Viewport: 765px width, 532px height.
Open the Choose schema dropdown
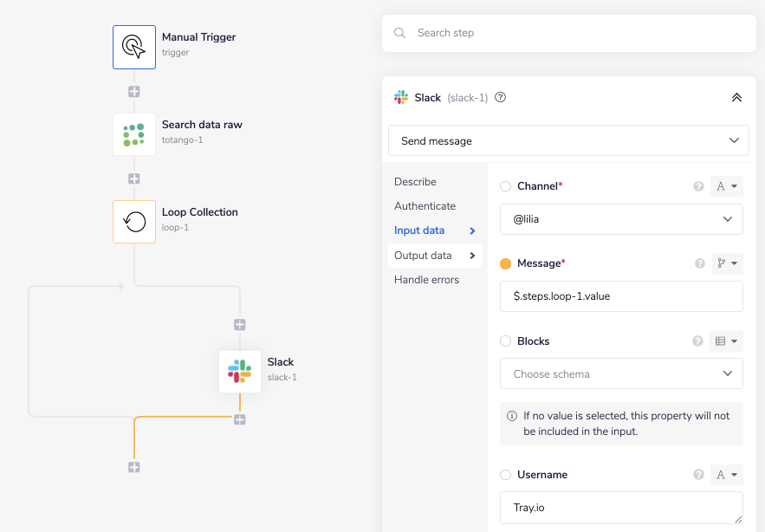click(621, 374)
